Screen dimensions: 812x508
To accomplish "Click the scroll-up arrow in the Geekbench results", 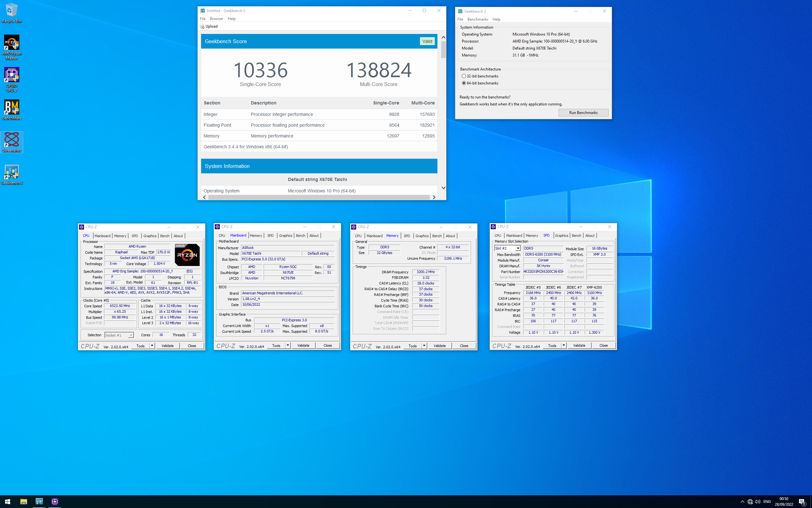I will pos(443,37).
